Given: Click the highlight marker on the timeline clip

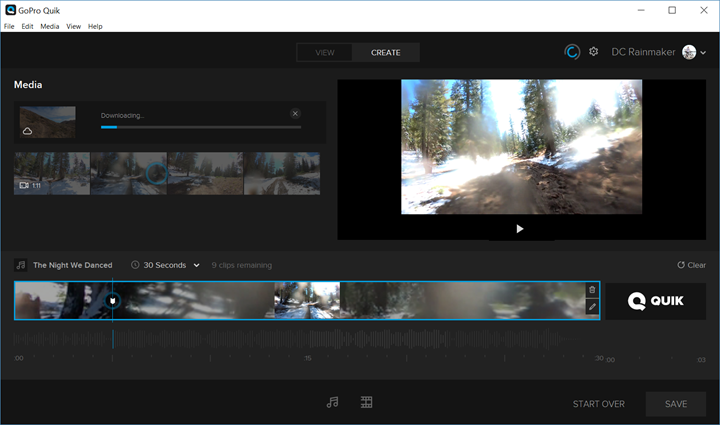Looking at the screenshot, I should tap(112, 301).
